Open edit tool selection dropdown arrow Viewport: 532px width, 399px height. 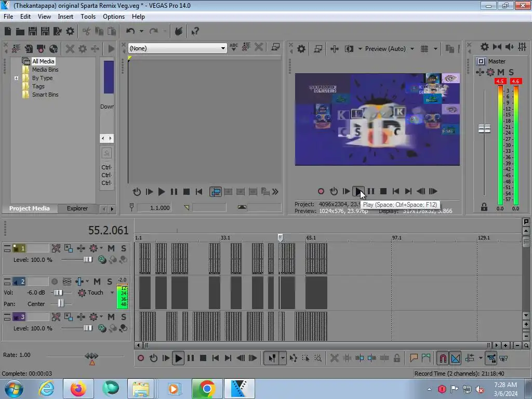click(283, 358)
